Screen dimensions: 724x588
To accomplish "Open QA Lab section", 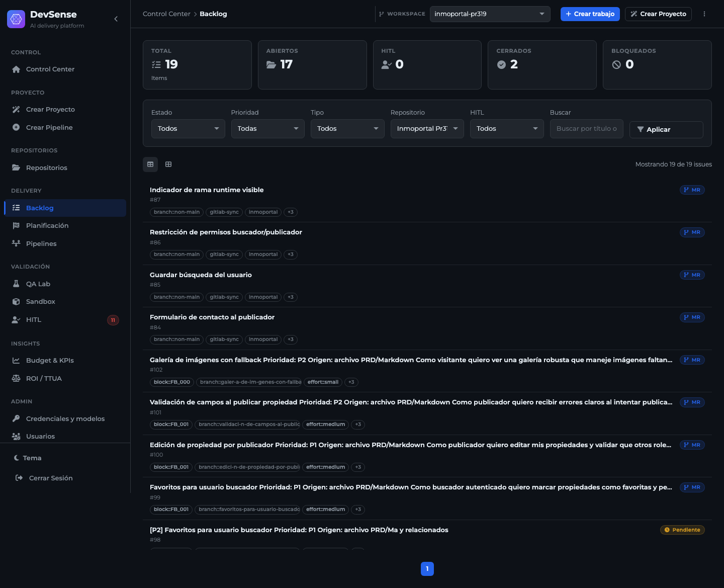I will coord(65,284).
